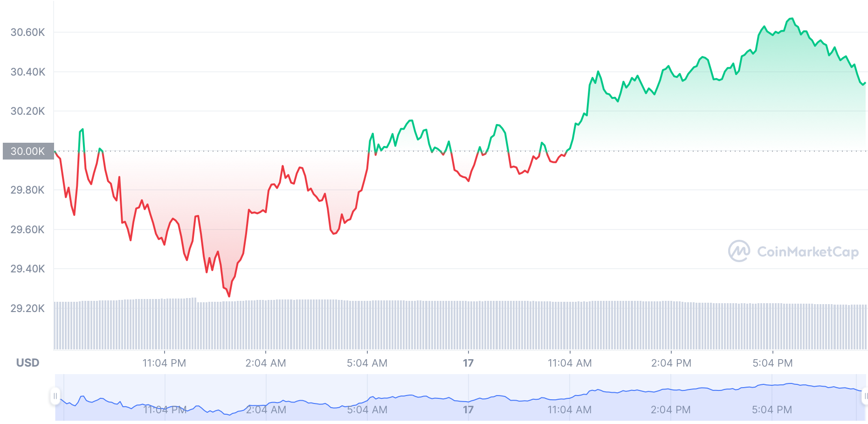Click 2:04 PM label in the navigator strip
Viewport: 868px width, 424px height.
point(670,410)
